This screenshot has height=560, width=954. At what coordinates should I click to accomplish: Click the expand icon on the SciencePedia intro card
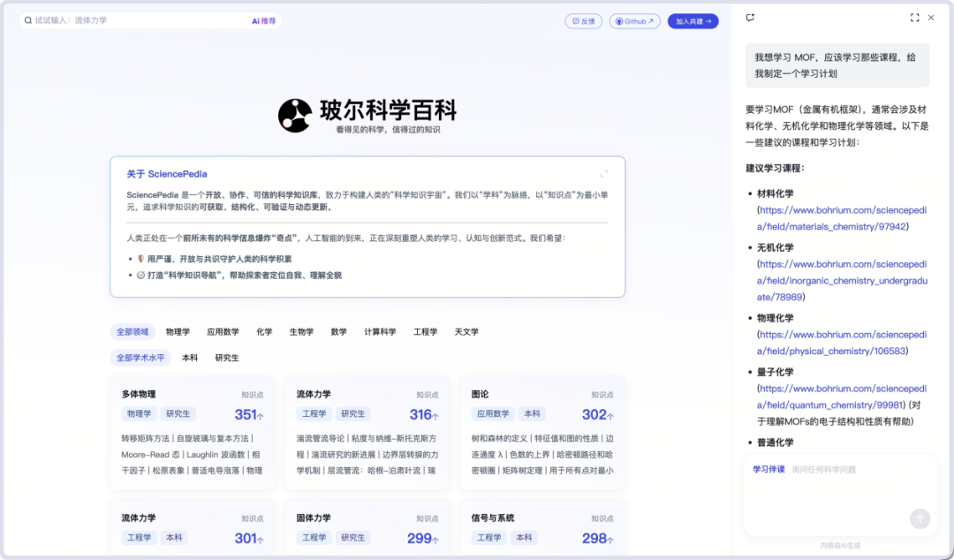tap(604, 173)
